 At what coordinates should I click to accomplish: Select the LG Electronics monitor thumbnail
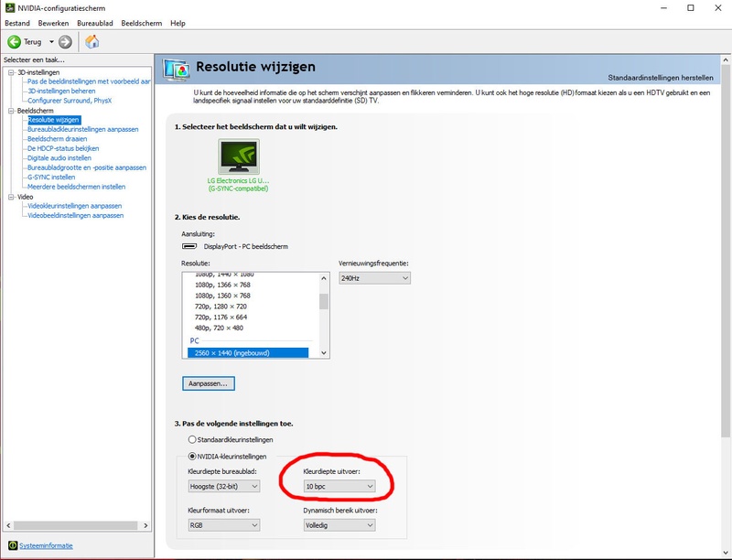239,156
